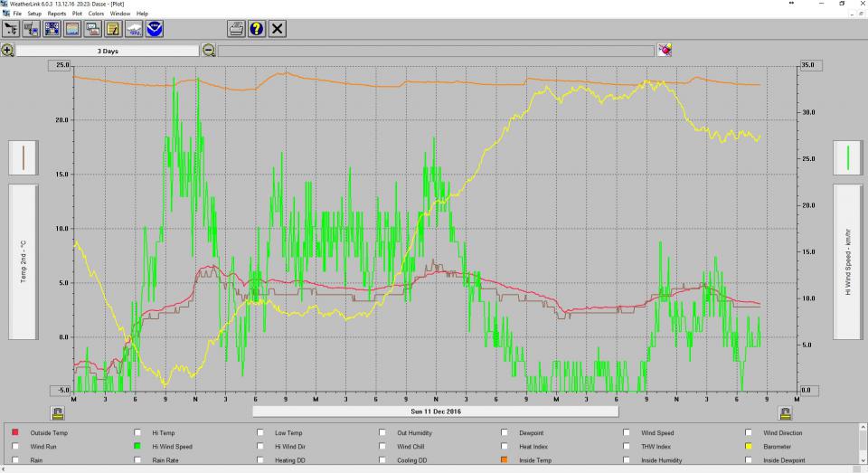Image resolution: width=868 pixels, height=473 pixels.
Task: Click the NOAA logo toolbar icon
Action: [x=155, y=29]
